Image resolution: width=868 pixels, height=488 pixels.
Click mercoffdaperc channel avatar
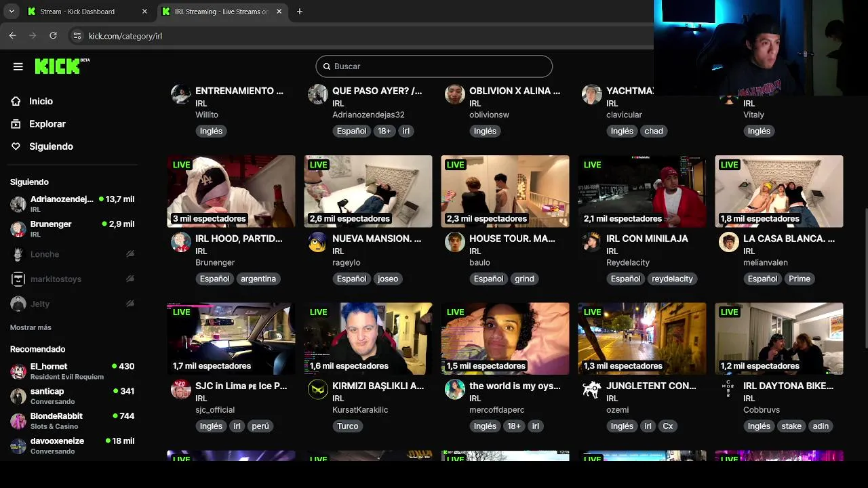tap(455, 389)
